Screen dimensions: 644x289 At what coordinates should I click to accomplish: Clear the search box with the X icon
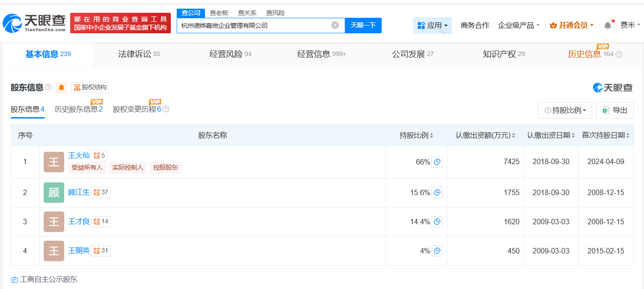tap(336, 25)
